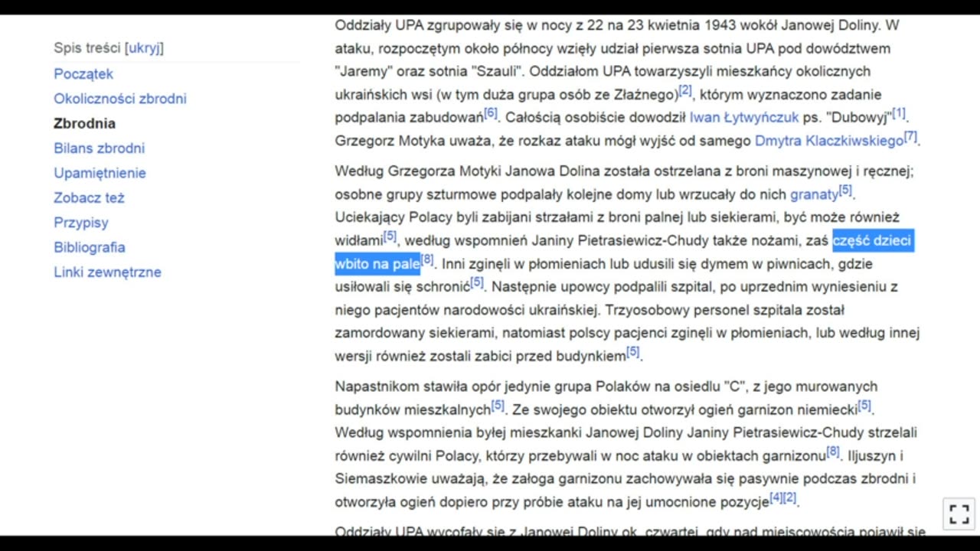This screenshot has width=980, height=551.
Task: Click footnote [2] after 'umocnione pozycje[4]'
Action: point(789,497)
